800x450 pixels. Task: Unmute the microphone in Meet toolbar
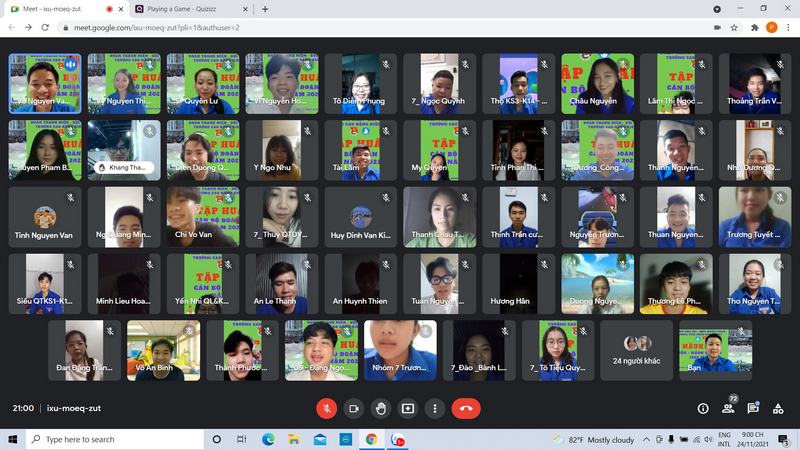[325, 408]
